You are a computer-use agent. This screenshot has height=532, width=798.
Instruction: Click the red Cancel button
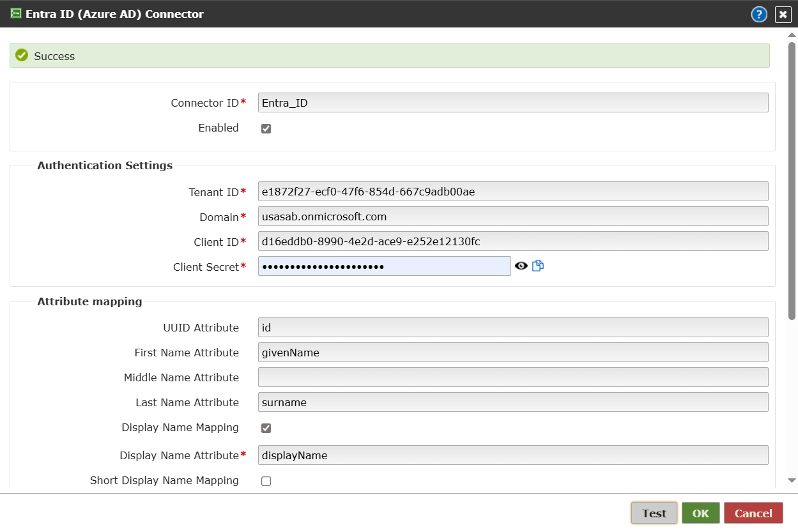tap(753, 513)
